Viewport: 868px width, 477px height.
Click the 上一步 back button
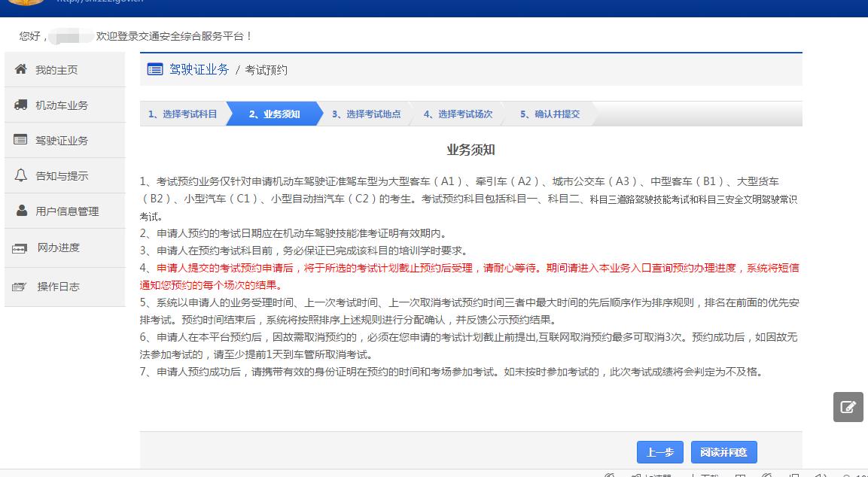click(x=659, y=452)
